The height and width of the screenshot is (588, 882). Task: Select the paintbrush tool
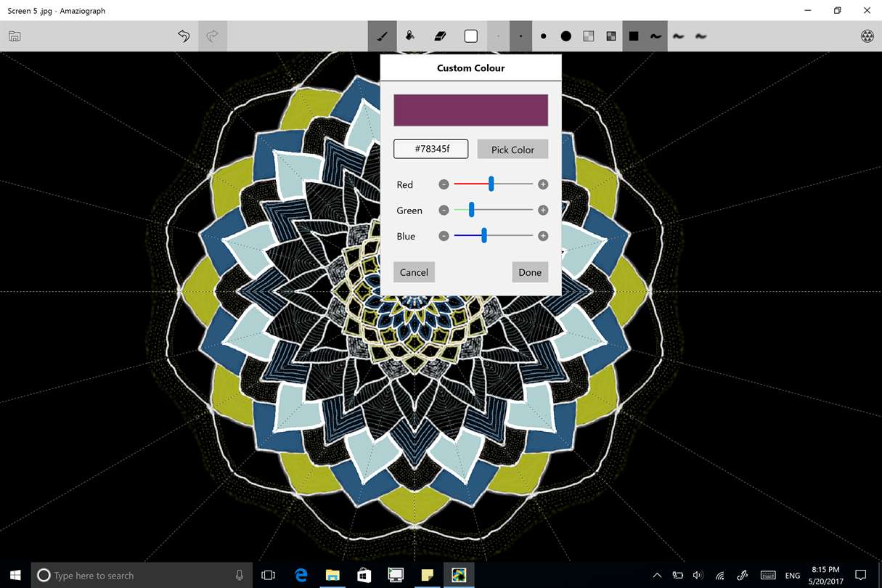click(382, 36)
